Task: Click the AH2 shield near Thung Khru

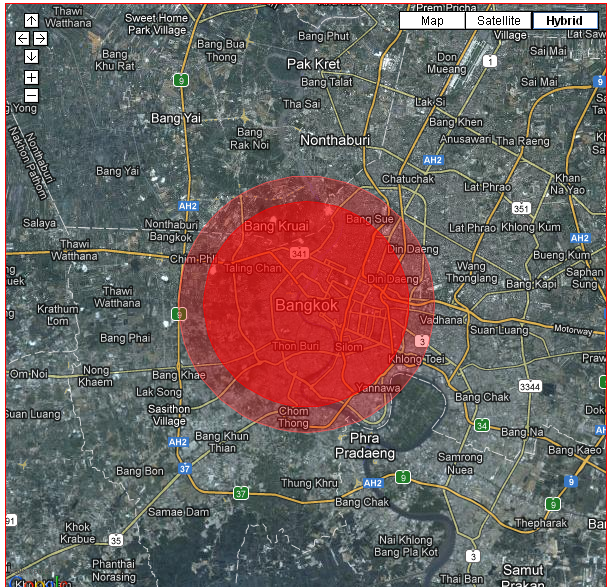Action: point(373,483)
